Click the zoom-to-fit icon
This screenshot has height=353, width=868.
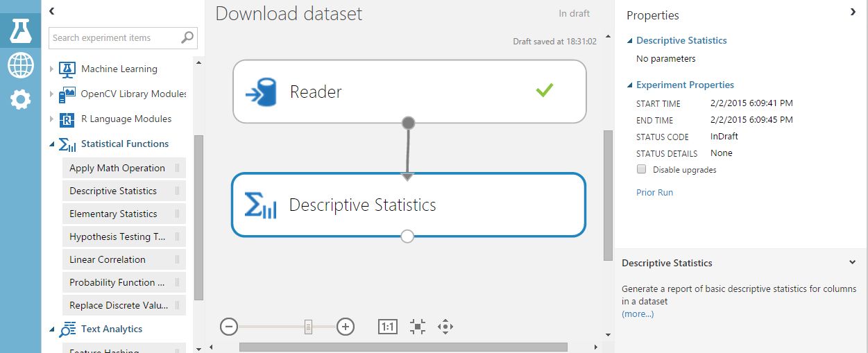tap(417, 327)
